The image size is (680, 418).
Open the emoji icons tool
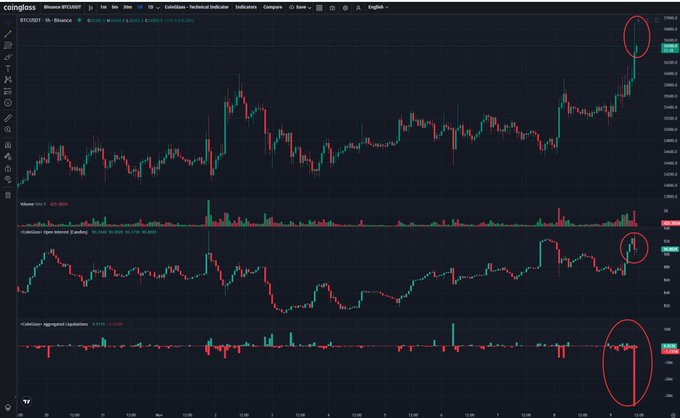click(x=8, y=103)
